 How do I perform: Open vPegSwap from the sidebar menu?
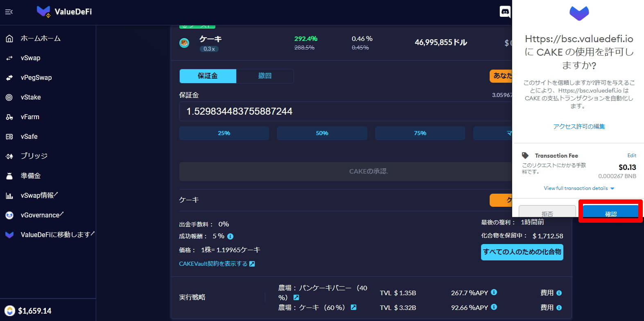point(36,78)
